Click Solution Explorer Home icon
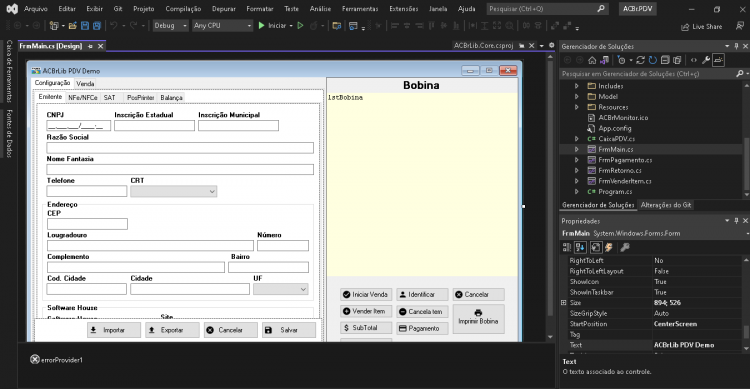The image size is (750, 389). pos(592,60)
